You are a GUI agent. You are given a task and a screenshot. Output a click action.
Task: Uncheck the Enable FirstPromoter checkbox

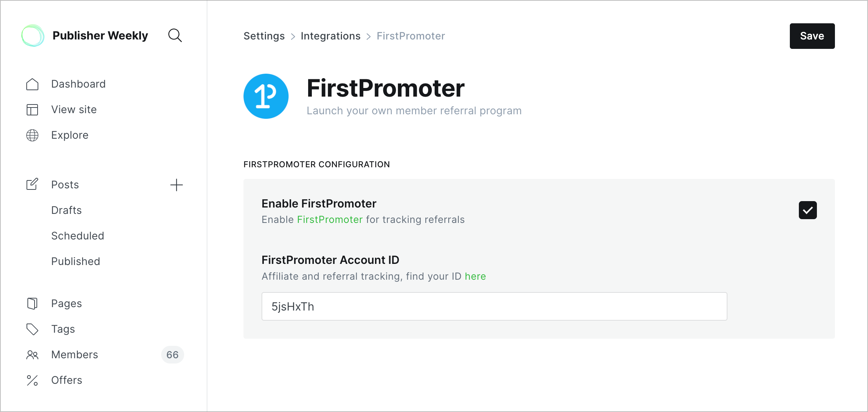808,210
